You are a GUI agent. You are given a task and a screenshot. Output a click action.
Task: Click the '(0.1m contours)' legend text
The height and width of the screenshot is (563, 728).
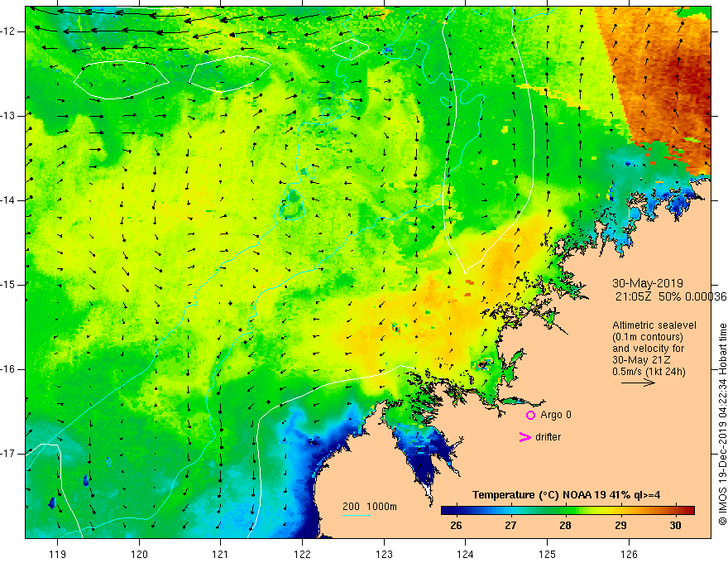[648, 337]
